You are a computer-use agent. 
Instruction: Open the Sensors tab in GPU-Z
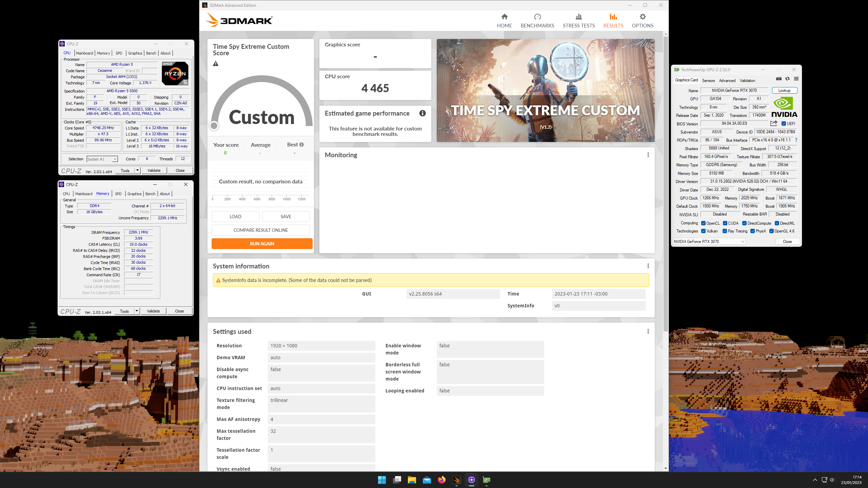click(x=708, y=80)
